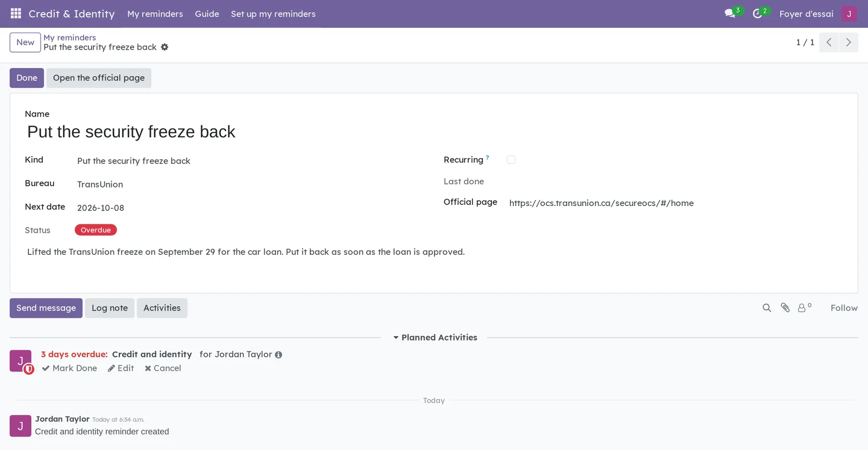The width and height of the screenshot is (868, 450).
Task: Edit the Credit and identity activity
Action: [120, 368]
